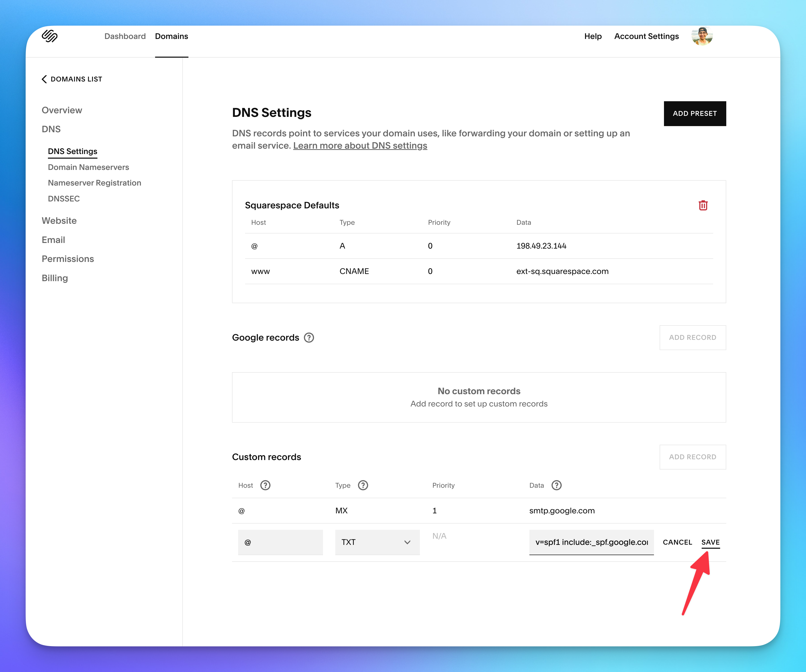Open the user profile avatar
Screen dimensions: 806x672
click(x=702, y=36)
